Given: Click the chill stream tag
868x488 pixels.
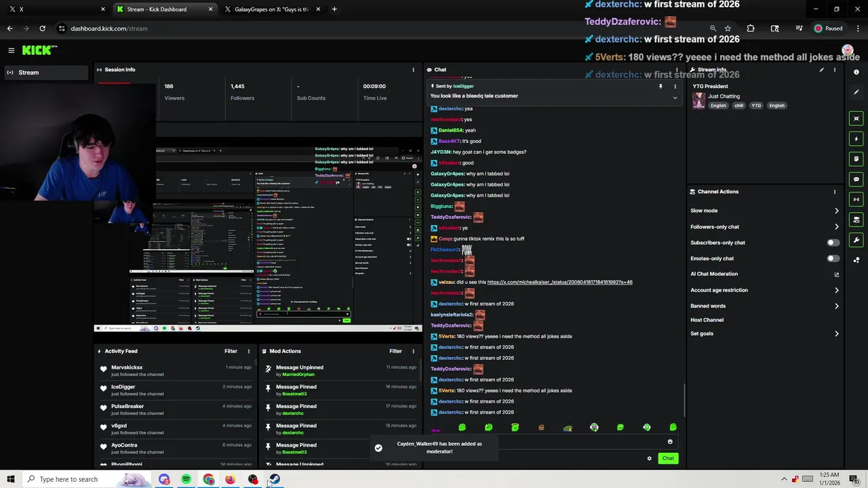Looking at the screenshot, I should (x=738, y=106).
